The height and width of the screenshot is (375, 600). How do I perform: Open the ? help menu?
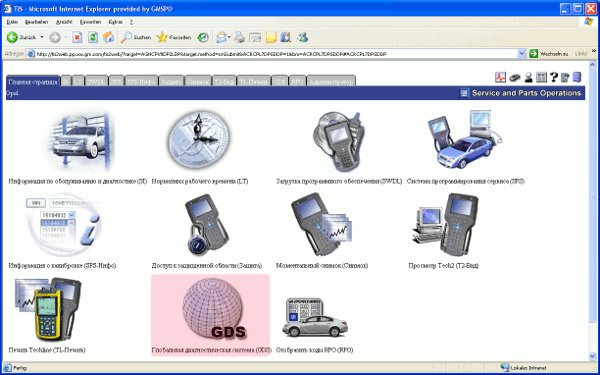tap(131, 22)
